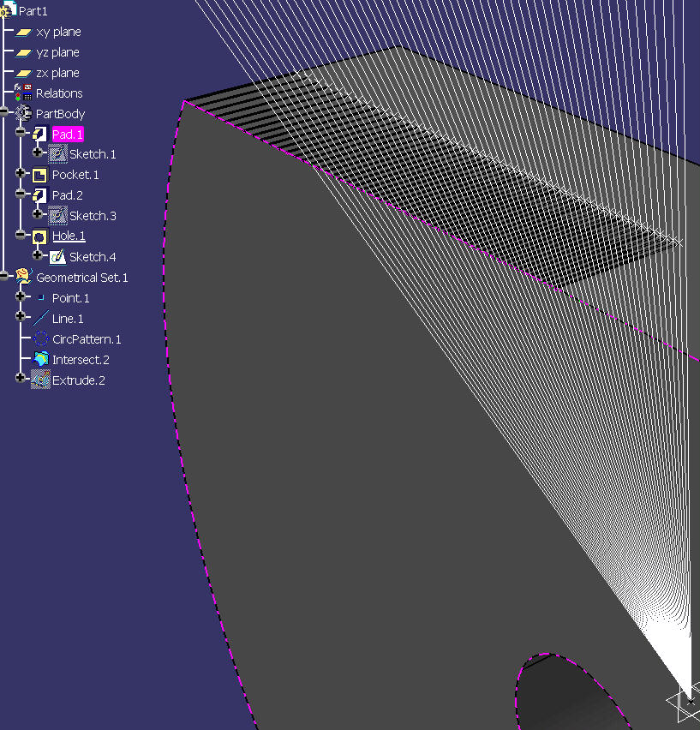Expand the Sketch.3 node
This screenshot has width=700, height=730.
pyautogui.click(x=38, y=213)
